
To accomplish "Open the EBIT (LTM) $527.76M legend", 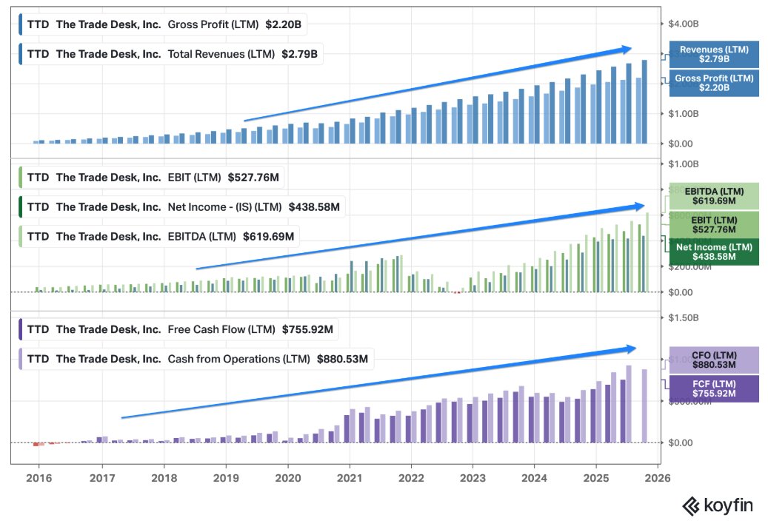I will pyautogui.click(x=151, y=177).
